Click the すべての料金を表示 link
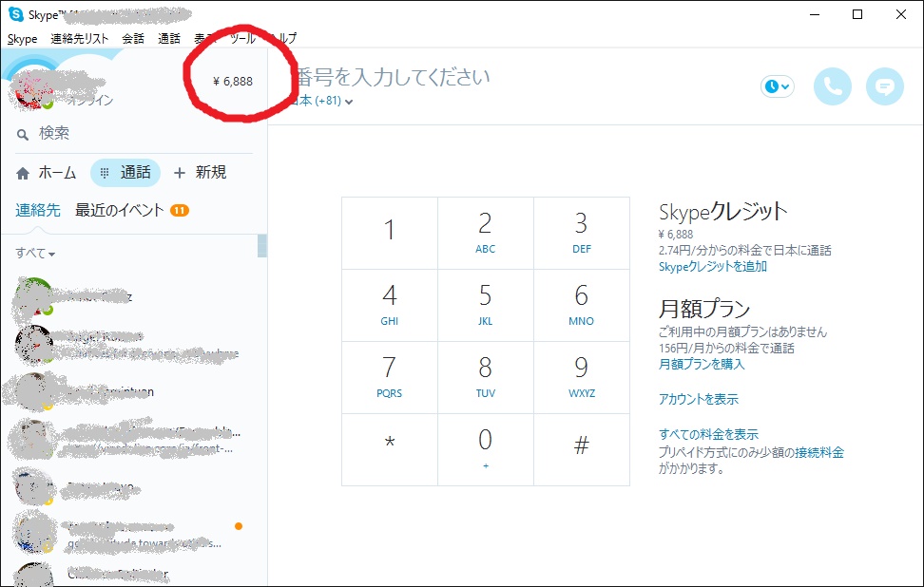The height and width of the screenshot is (587, 924). [x=708, y=434]
